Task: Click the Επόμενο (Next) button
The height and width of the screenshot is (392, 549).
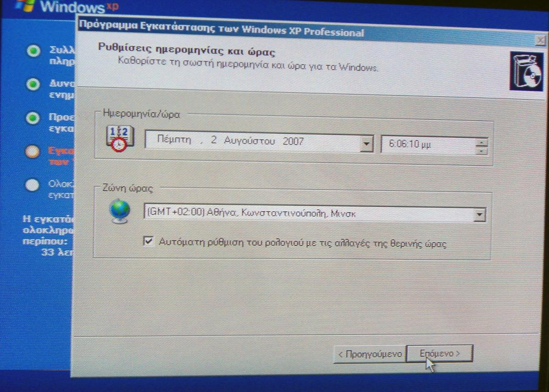Action: click(x=440, y=354)
